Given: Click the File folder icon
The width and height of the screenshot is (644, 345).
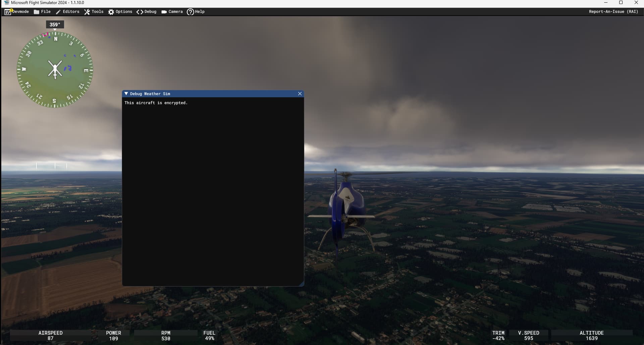Looking at the screenshot, I should (x=37, y=12).
